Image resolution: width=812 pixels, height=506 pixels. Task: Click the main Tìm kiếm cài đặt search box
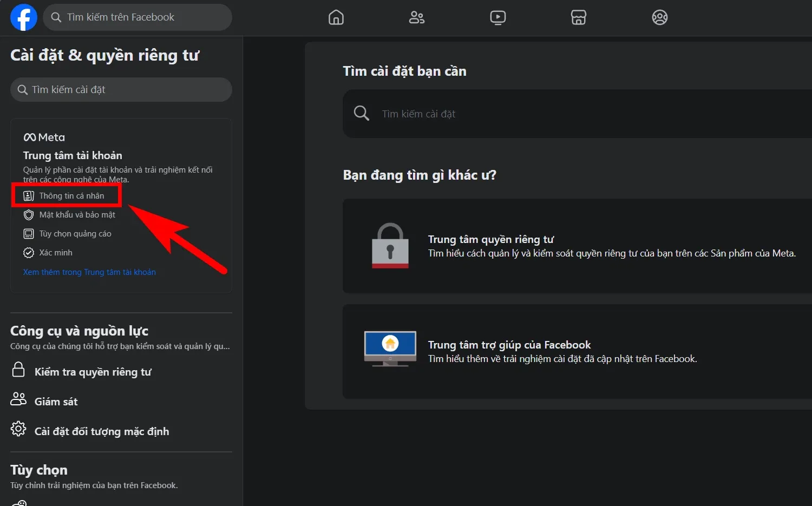(x=577, y=114)
